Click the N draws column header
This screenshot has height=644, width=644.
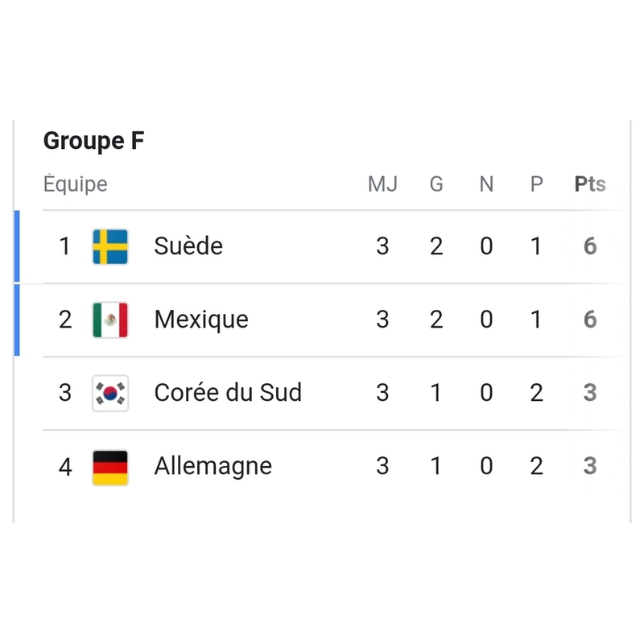[x=486, y=184]
